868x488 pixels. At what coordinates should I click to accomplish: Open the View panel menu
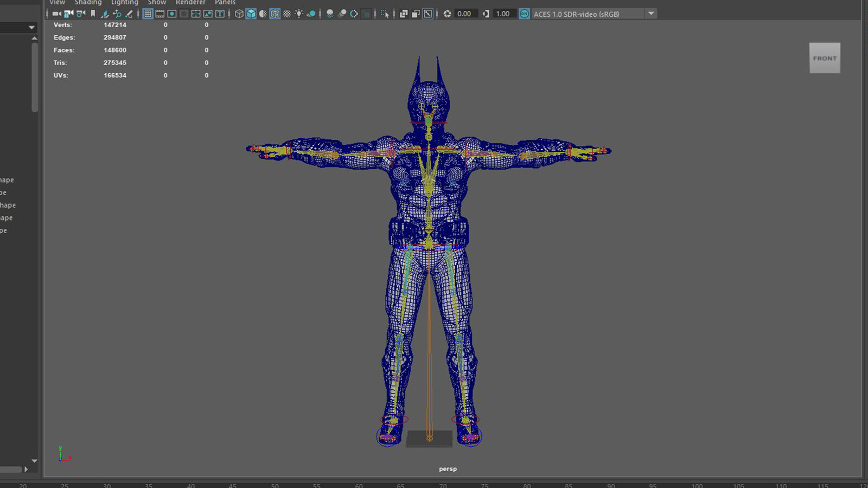tap(58, 3)
